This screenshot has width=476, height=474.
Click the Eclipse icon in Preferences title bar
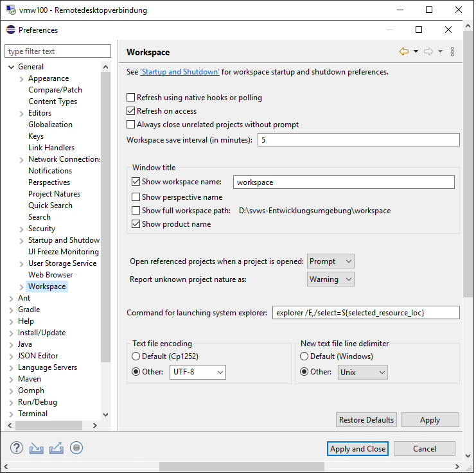[x=11, y=30]
